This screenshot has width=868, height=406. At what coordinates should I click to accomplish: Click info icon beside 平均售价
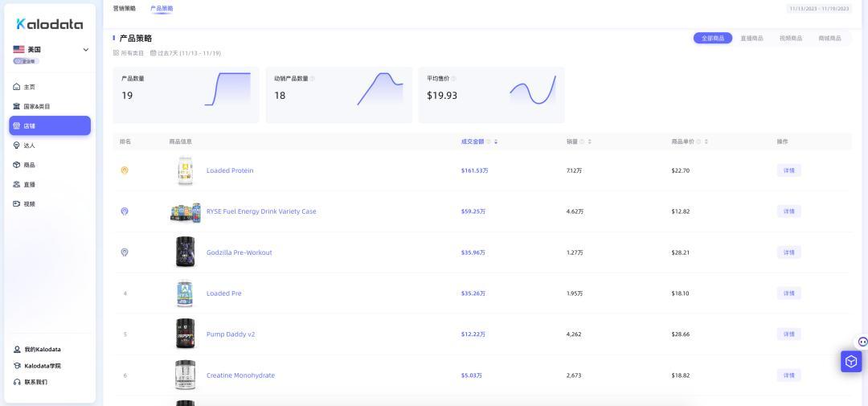pos(453,79)
